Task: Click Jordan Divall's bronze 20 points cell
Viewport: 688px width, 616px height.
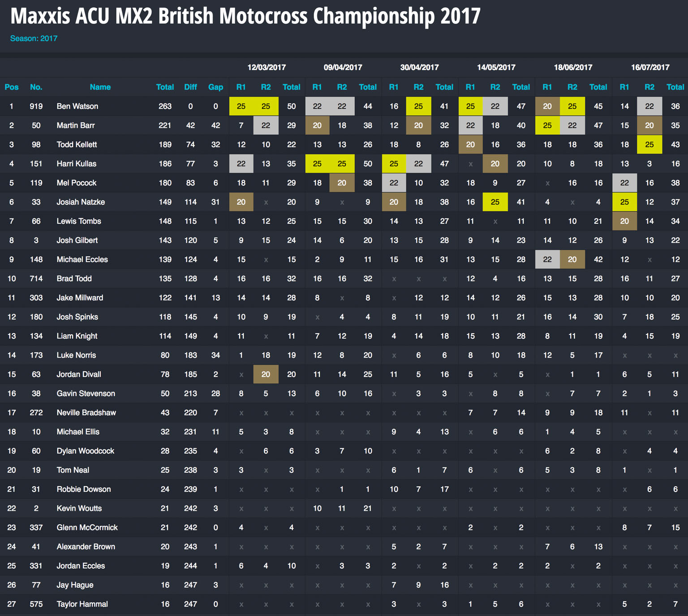Action: click(x=266, y=374)
